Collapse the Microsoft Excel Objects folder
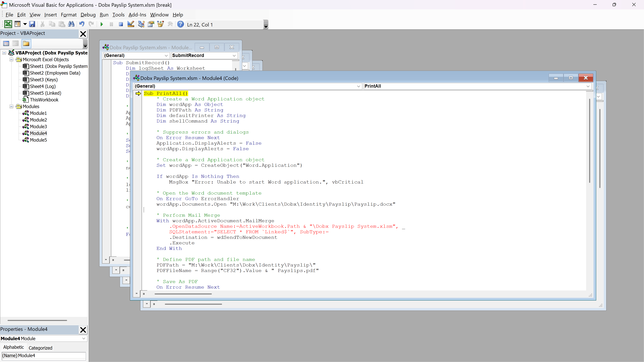The width and height of the screenshot is (644, 362). 11,59
